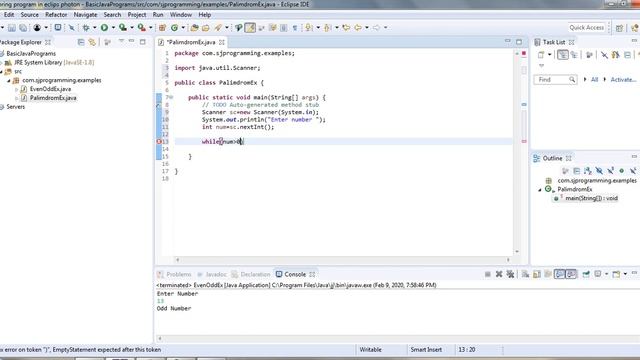The image size is (640, 360).
Task: Click the Previous Annotation icon
Action: tap(327, 27)
